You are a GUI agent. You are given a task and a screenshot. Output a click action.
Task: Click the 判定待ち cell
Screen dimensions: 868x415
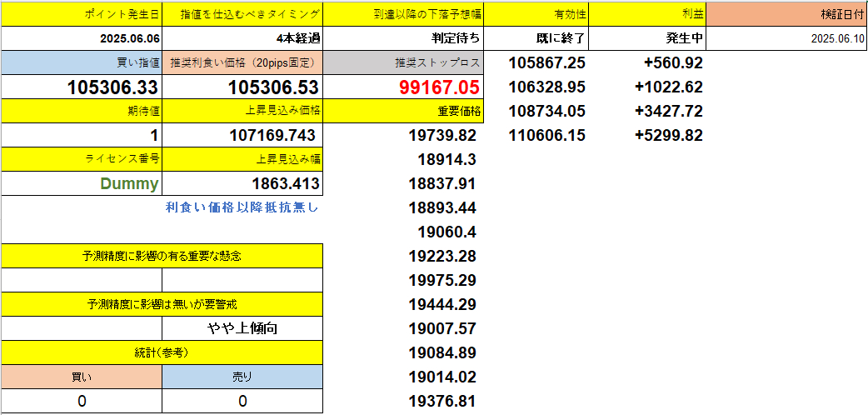click(403, 39)
